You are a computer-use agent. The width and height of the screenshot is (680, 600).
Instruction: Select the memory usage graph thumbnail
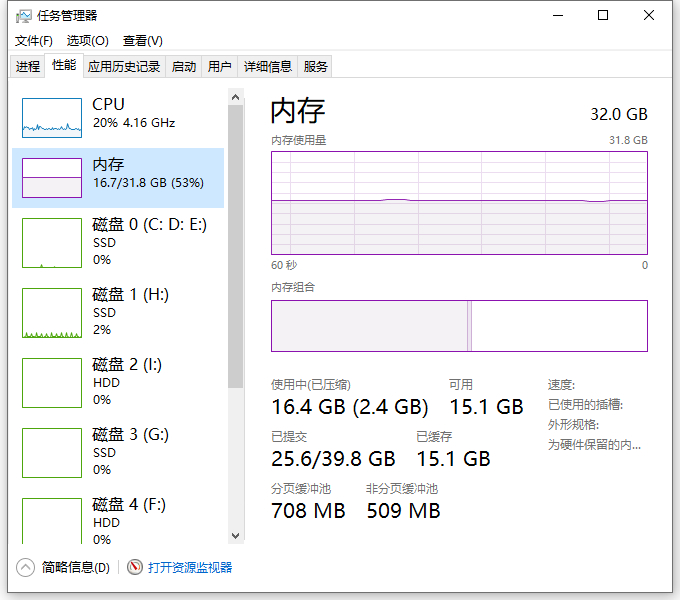coord(52,177)
